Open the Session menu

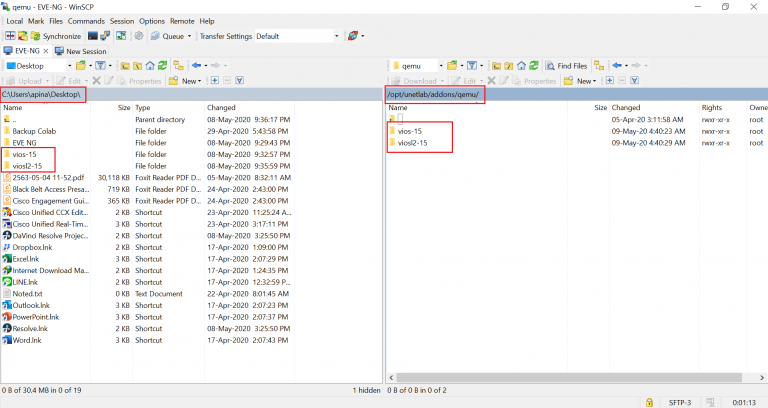(121, 21)
